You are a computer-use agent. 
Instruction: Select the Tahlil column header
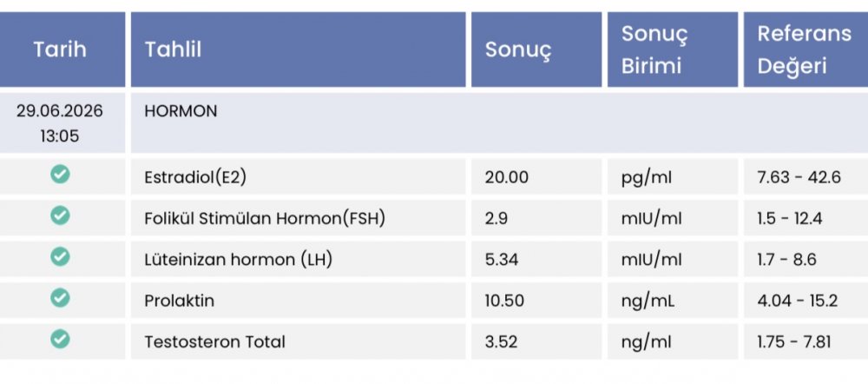pos(298,50)
